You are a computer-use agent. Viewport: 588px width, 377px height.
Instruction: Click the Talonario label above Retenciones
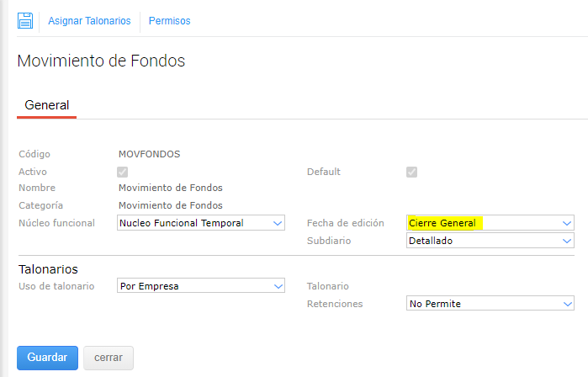(327, 287)
